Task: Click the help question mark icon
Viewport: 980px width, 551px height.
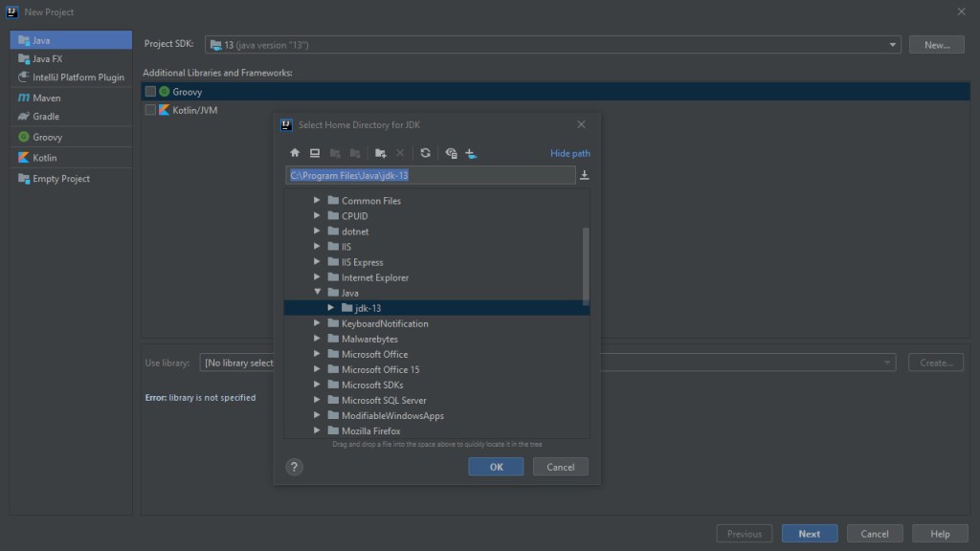Action: point(295,467)
